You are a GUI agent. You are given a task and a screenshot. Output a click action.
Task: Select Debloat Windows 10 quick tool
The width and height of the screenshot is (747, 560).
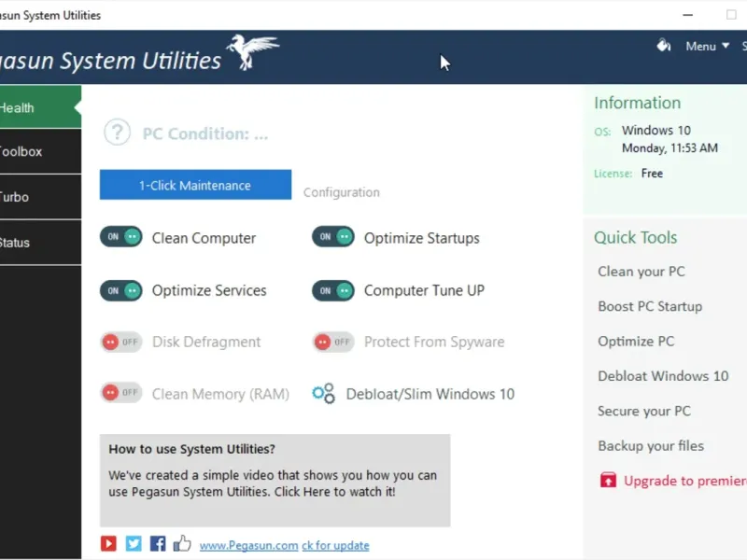(663, 376)
